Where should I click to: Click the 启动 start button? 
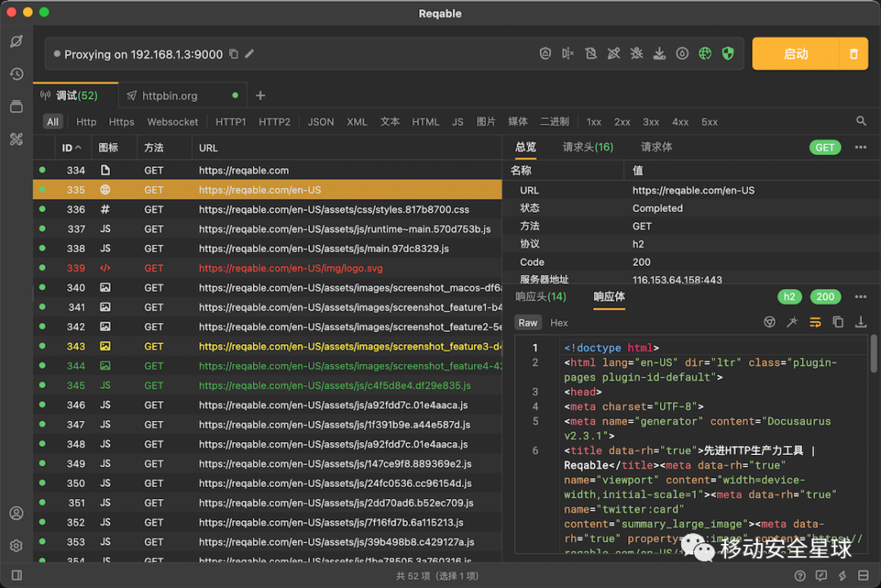[x=795, y=54]
